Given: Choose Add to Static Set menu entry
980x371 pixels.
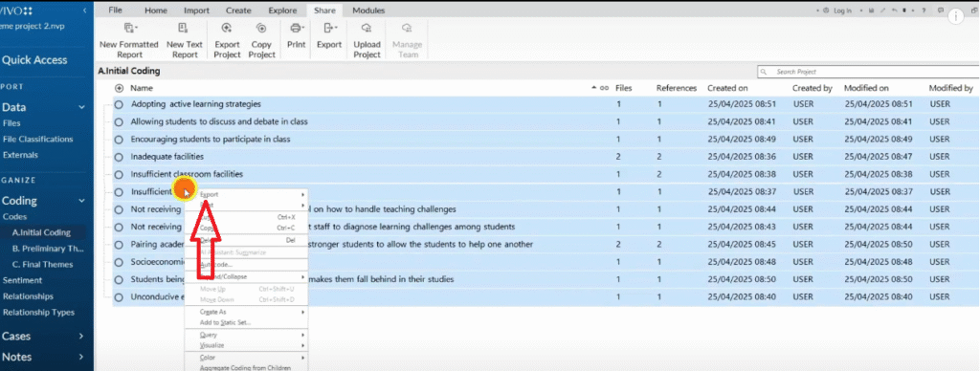Looking at the screenshot, I should (x=246, y=322).
